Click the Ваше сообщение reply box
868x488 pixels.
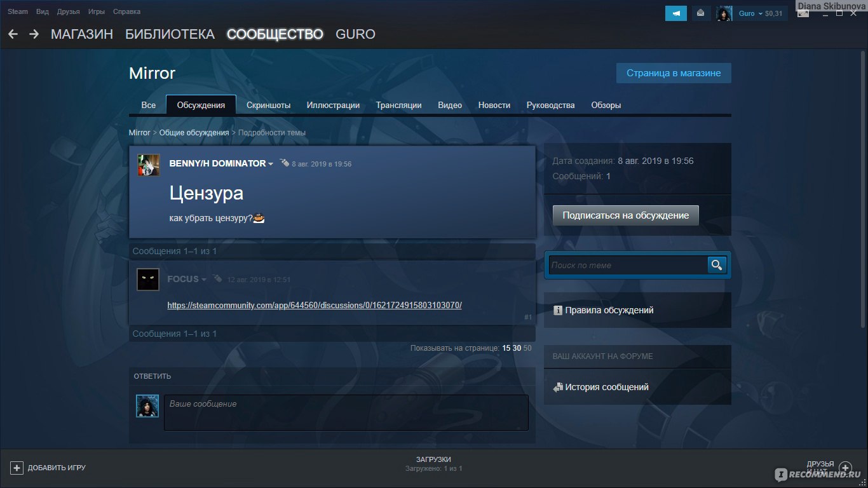346,413
